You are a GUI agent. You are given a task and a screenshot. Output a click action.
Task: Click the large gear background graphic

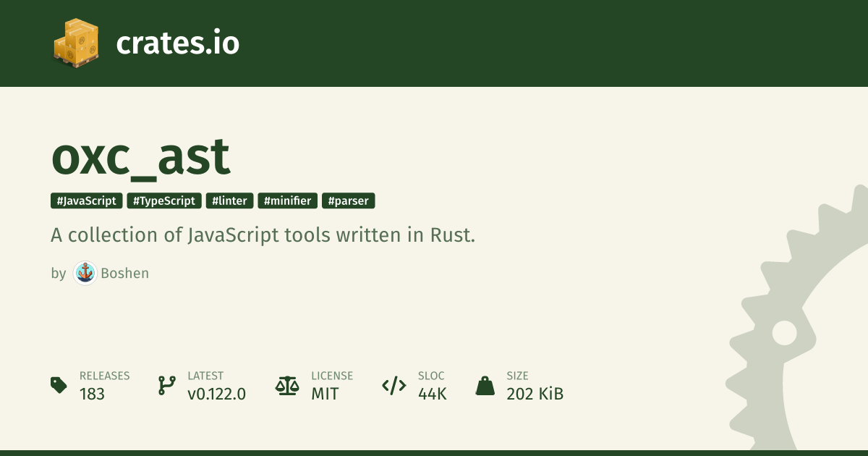point(796,326)
